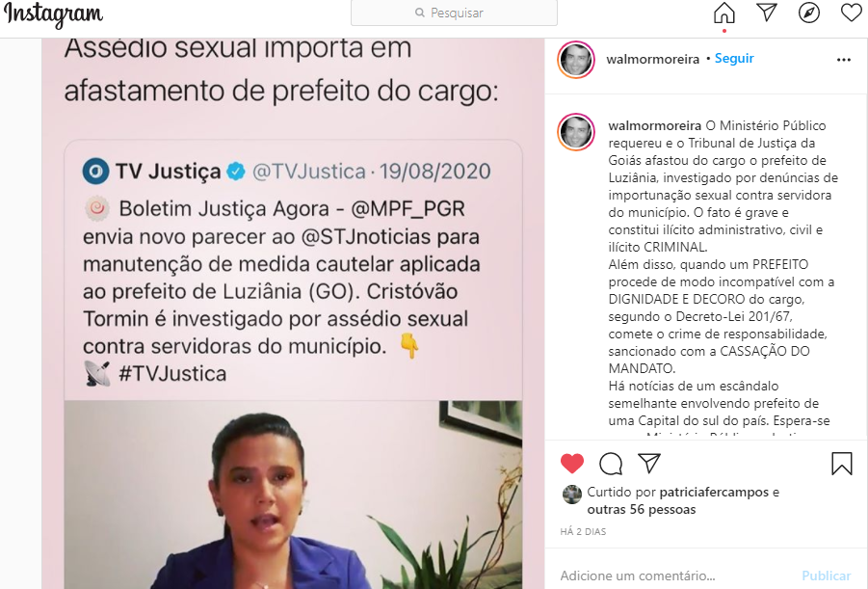Click the Publicar comment button

[827, 576]
